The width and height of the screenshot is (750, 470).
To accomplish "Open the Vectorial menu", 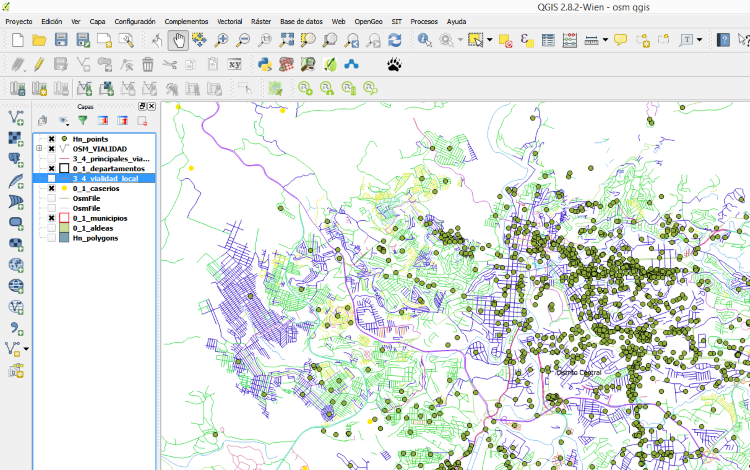I will tap(229, 21).
